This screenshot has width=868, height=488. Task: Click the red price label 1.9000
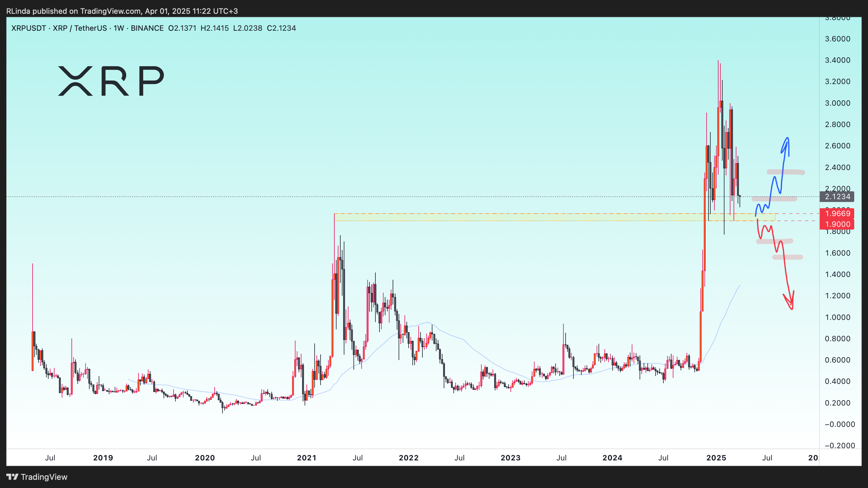coord(837,224)
